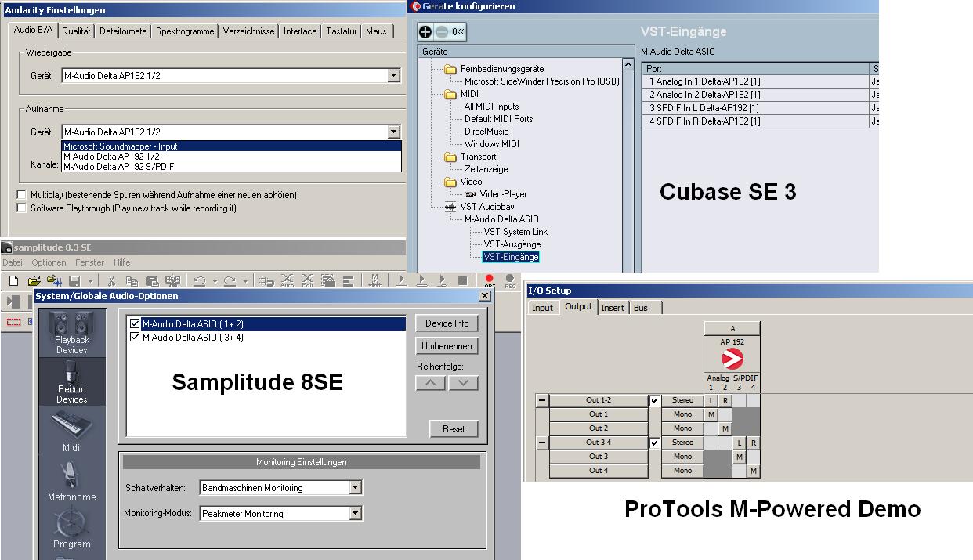Click the minus remove-device icon in Cubase
This screenshot has width=973, height=560.
pyautogui.click(x=440, y=31)
